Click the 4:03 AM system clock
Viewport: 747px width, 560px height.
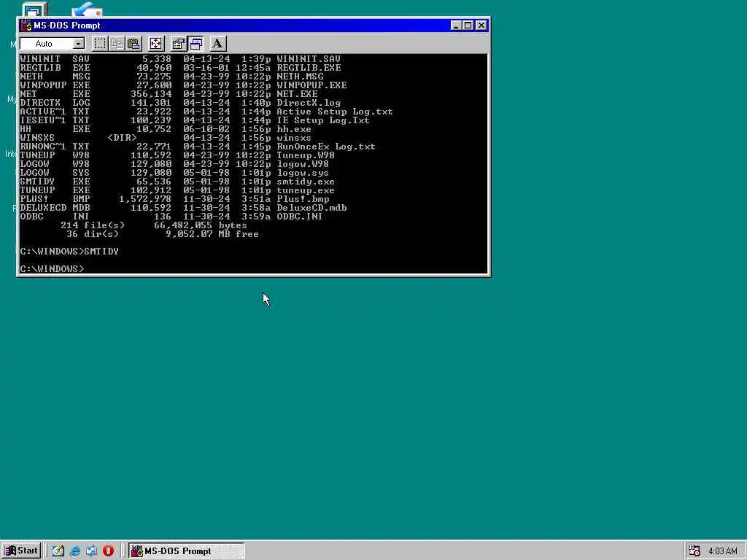(x=723, y=551)
